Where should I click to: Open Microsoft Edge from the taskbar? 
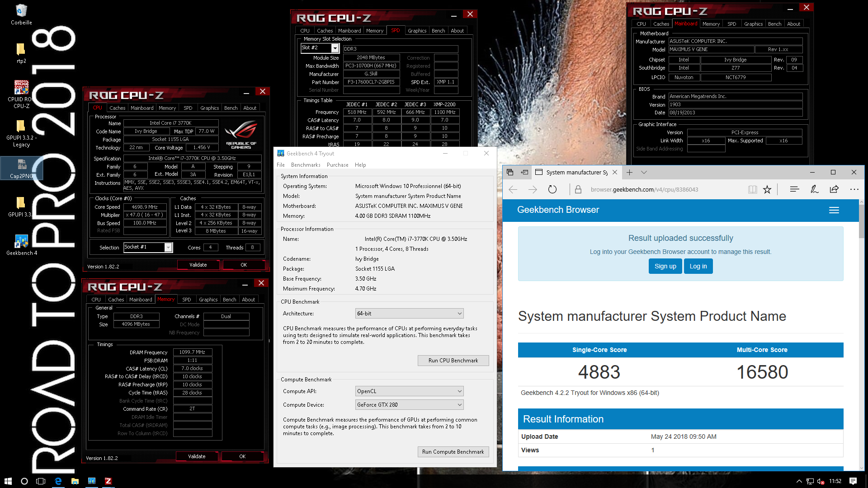(58, 481)
